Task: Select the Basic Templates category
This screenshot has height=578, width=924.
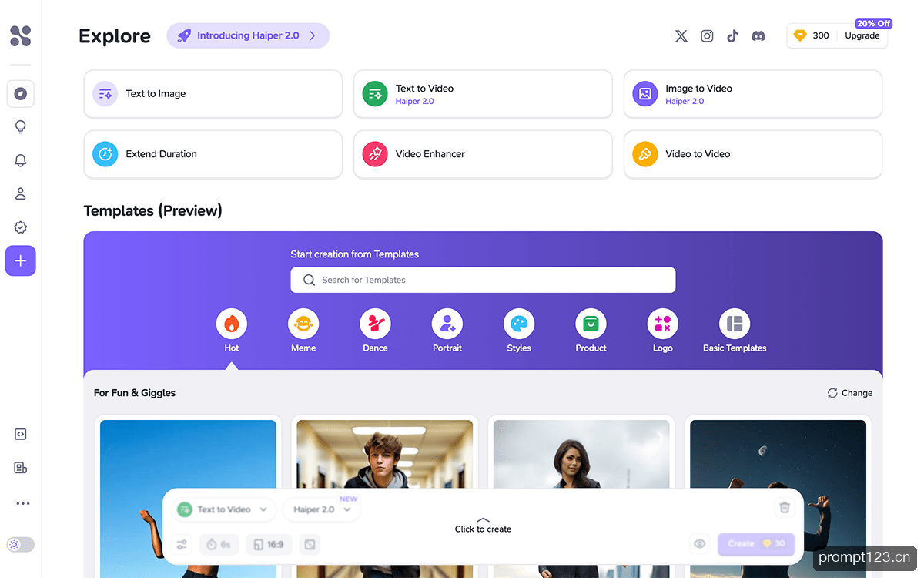Action: tap(735, 331)
